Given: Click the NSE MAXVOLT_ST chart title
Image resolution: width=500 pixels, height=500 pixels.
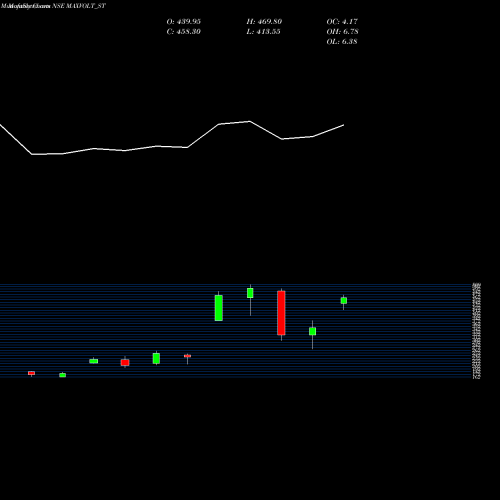Looking at the screenshot, I should tap(79, 6).
